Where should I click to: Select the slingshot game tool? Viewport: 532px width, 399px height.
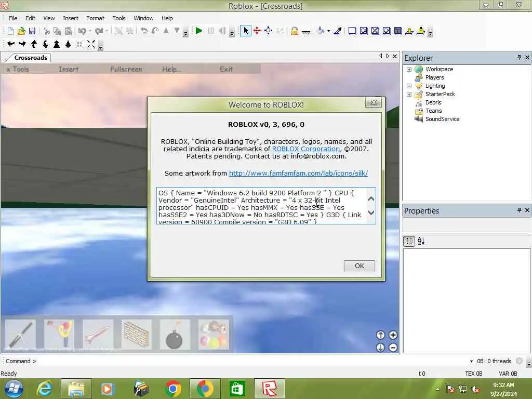point(59,334)
